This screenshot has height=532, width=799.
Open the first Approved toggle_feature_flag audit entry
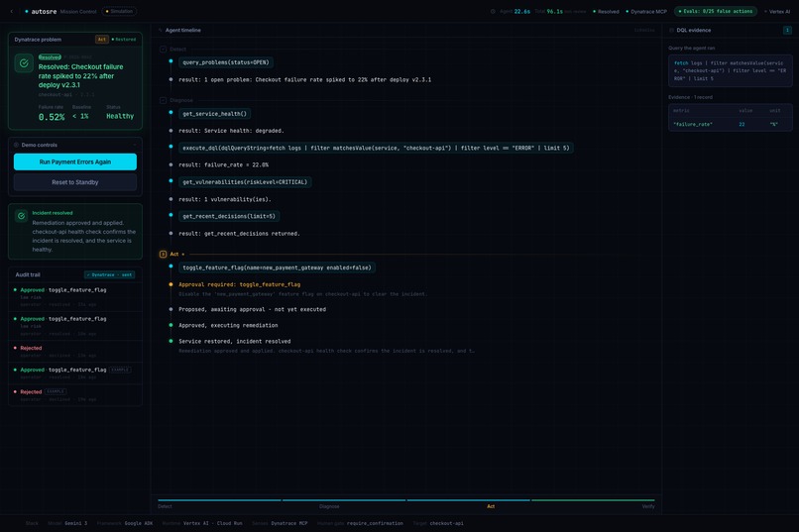(75, 297)
